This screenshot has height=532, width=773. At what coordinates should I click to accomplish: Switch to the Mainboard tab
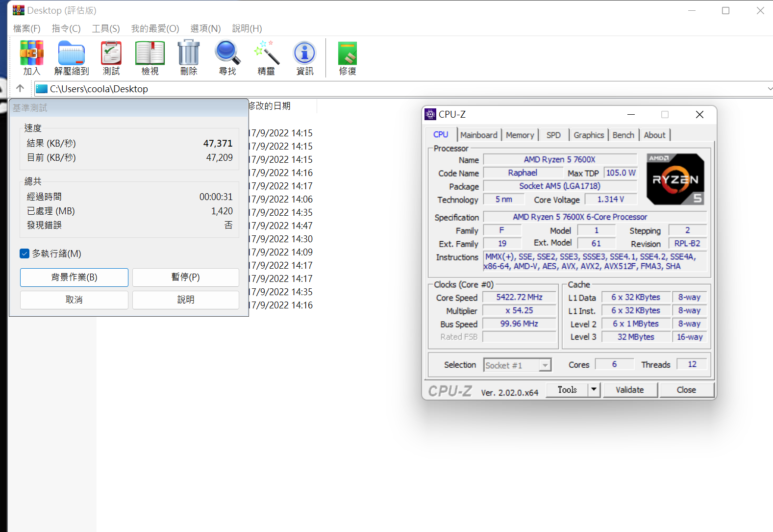tap(479, 135)
